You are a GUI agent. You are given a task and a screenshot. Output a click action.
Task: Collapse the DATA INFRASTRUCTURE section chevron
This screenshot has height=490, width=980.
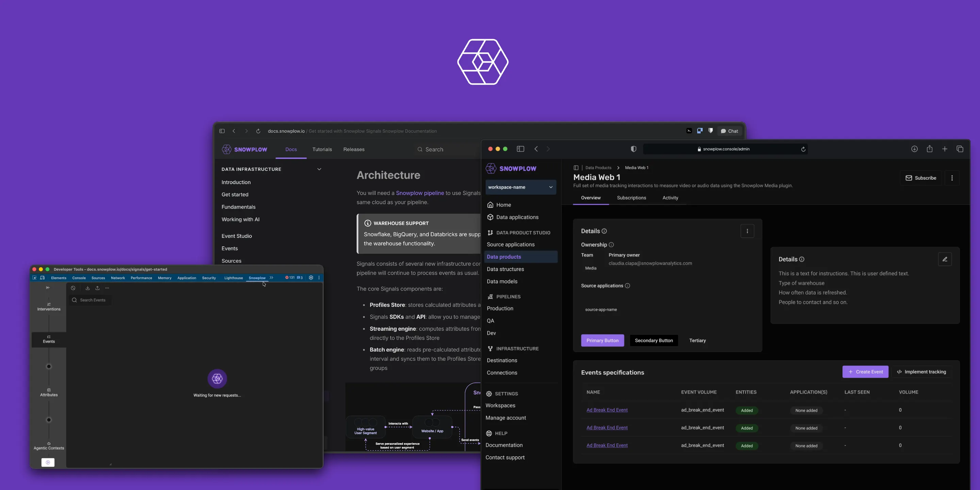coord(319,169)
